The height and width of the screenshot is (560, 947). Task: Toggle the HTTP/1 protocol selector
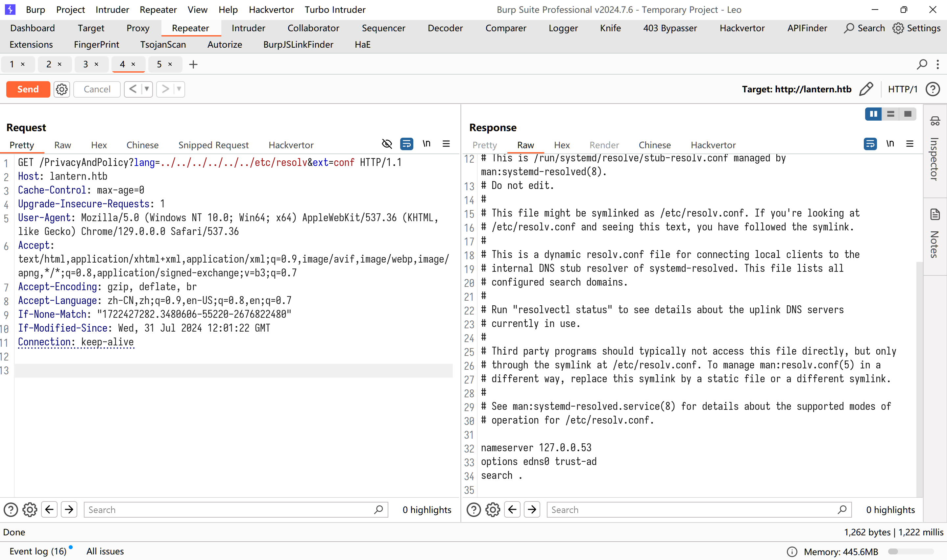(x=902, y=89)
